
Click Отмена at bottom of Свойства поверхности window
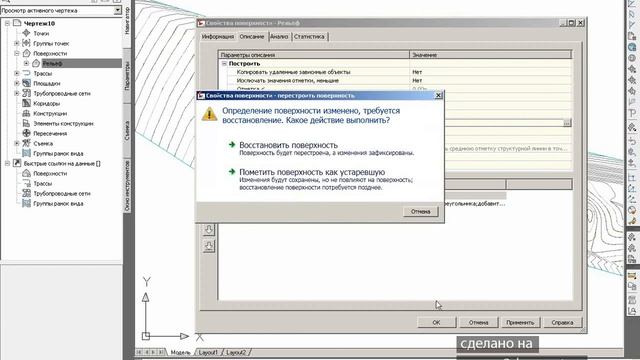[x=478, y=322]
